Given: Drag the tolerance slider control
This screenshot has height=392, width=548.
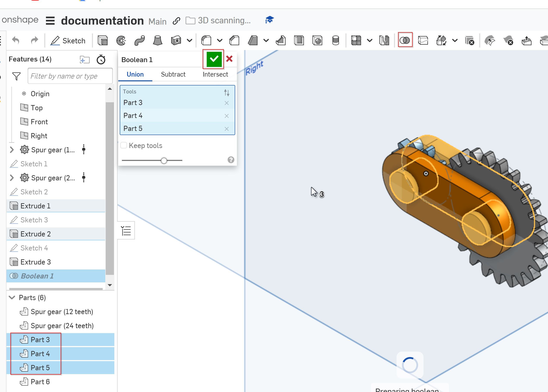Looking at the screenshot, I should [164, 160].
